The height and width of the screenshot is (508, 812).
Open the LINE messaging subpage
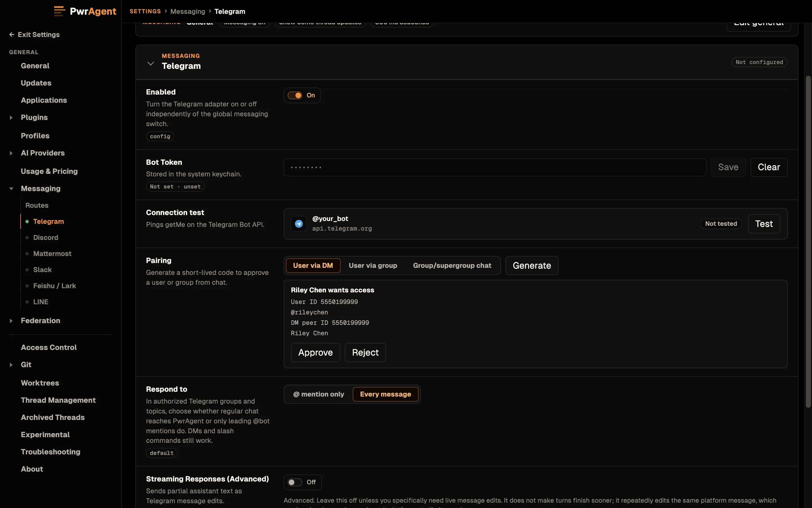click(x=41, y=302)
